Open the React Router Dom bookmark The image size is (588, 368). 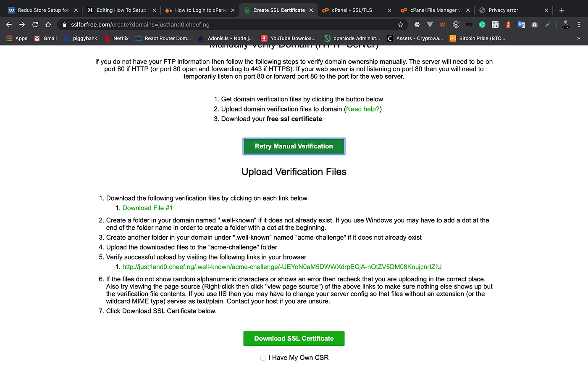point(163,38)
